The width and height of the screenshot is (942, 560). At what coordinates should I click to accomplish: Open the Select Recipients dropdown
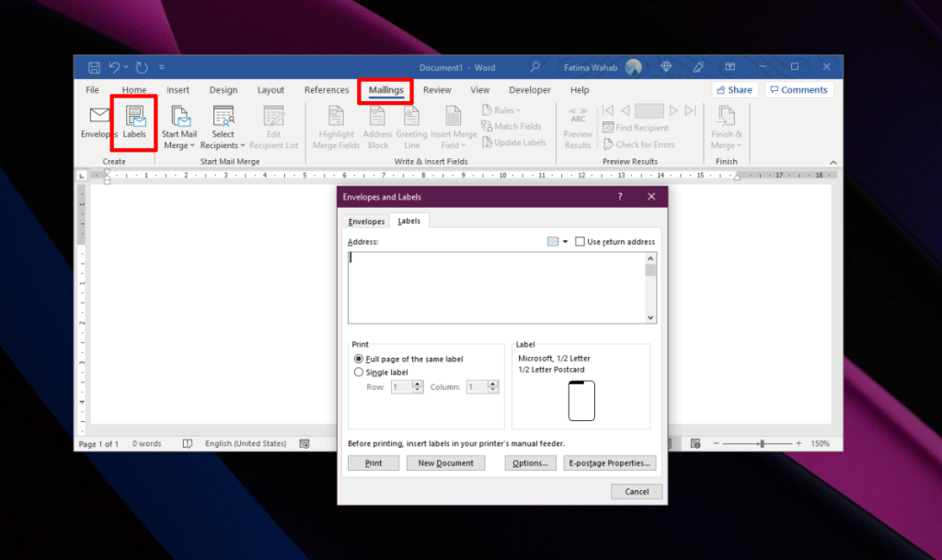[223, 129]
